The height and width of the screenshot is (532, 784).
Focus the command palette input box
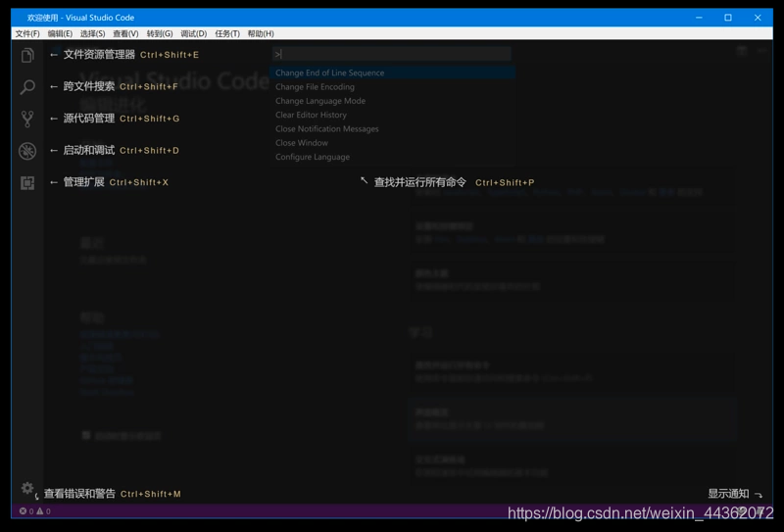click(391, 54)
